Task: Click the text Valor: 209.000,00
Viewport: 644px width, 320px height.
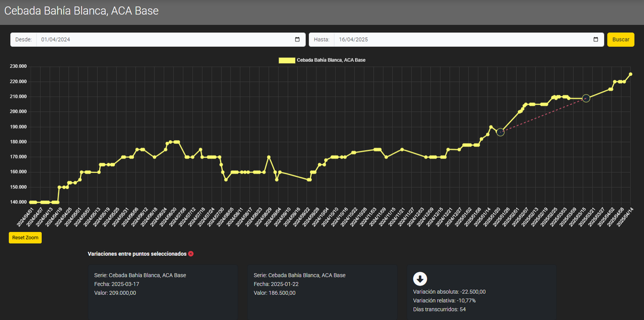Action: (x=115, y=293)
